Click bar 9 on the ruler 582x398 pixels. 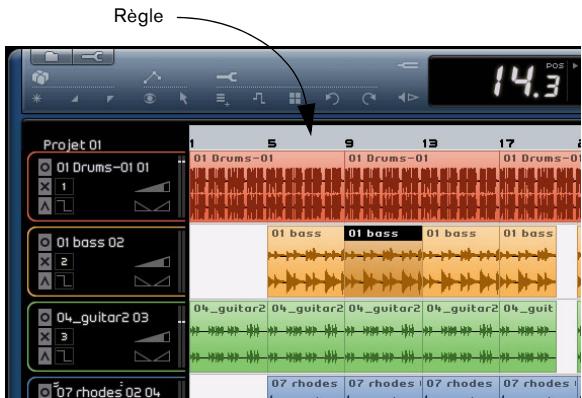349,143
